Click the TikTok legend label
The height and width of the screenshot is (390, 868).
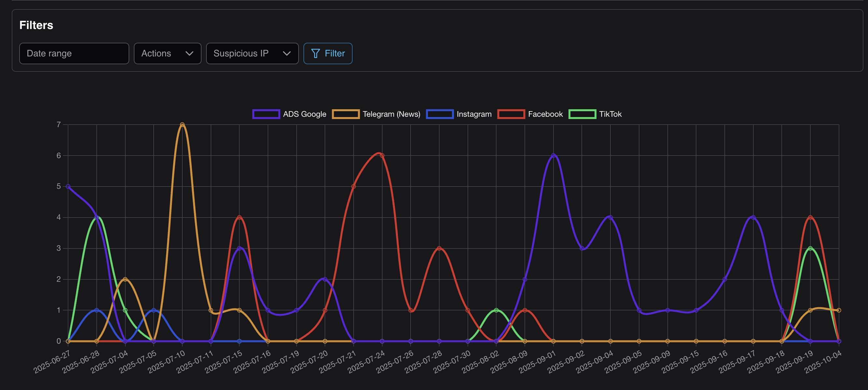coord(610,114)
